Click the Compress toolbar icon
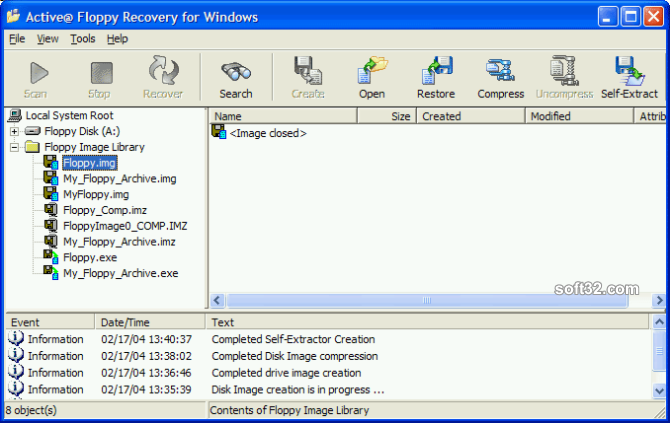This screenshot has height=423, width=670. tap(500, 70)
